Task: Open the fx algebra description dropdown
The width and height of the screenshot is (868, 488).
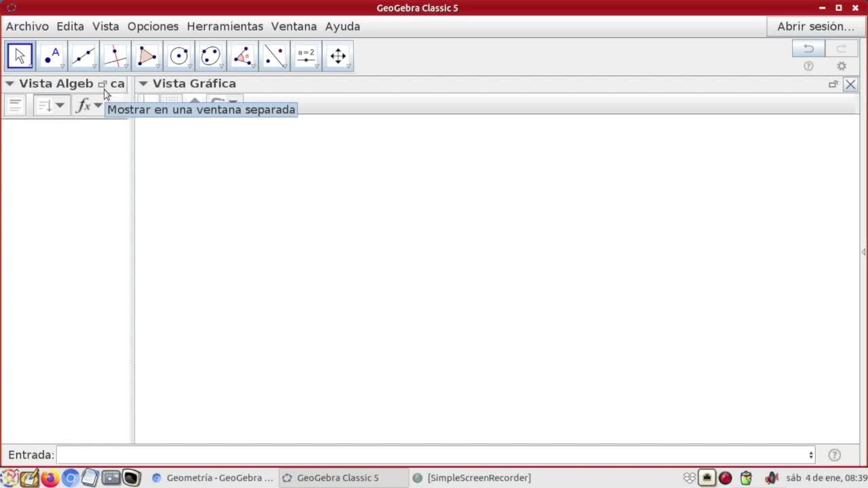Action: click(89, 105)
